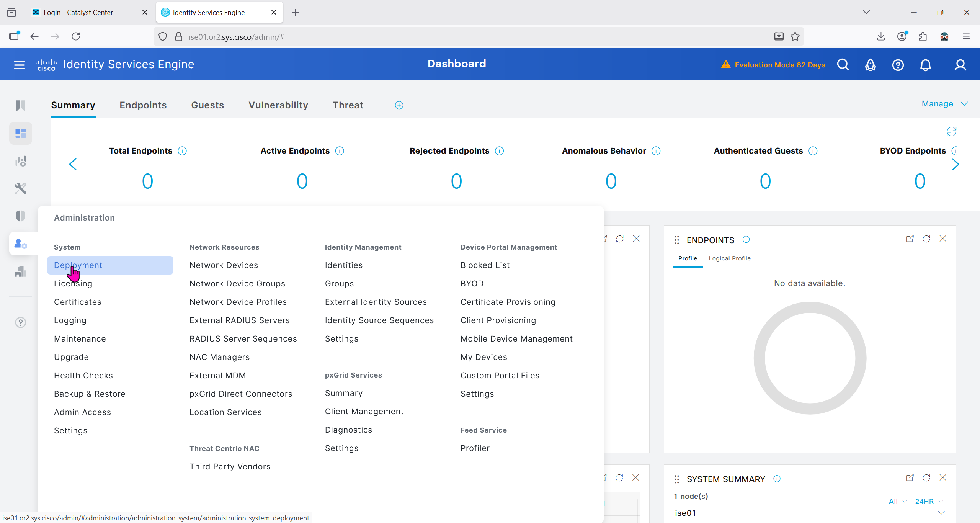Open the help question mark icon in header
This screenshot has height=523, width=980.
point(898,65)
